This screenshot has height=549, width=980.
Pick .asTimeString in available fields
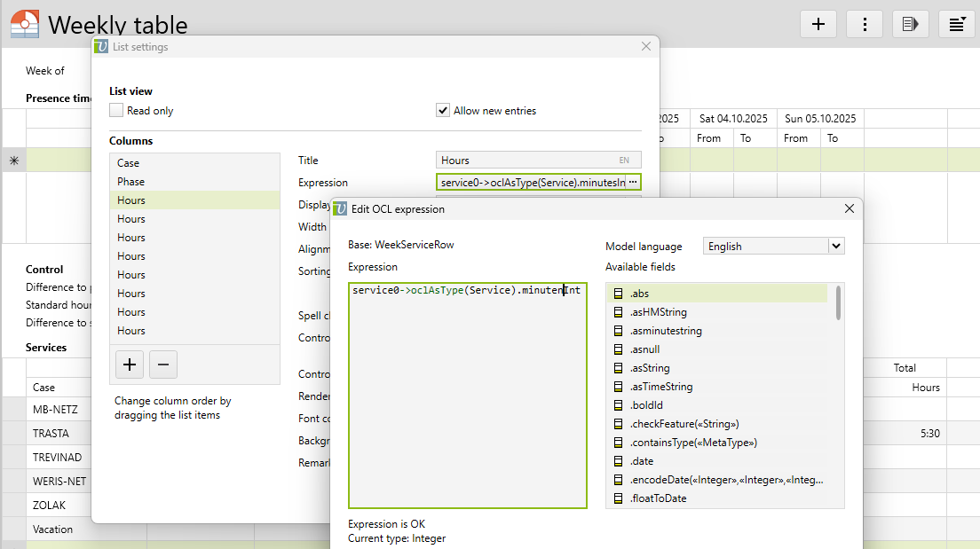pyautogui.click(x=660, y=387)
